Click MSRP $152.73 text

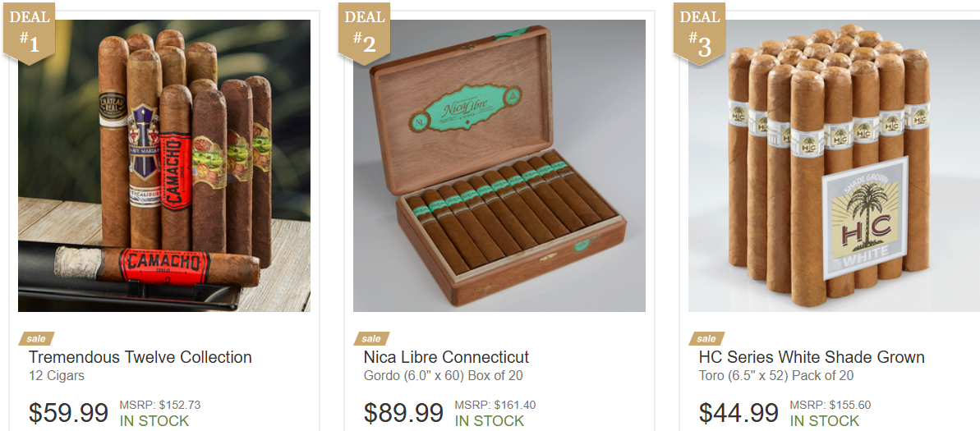tap(160, 405)
